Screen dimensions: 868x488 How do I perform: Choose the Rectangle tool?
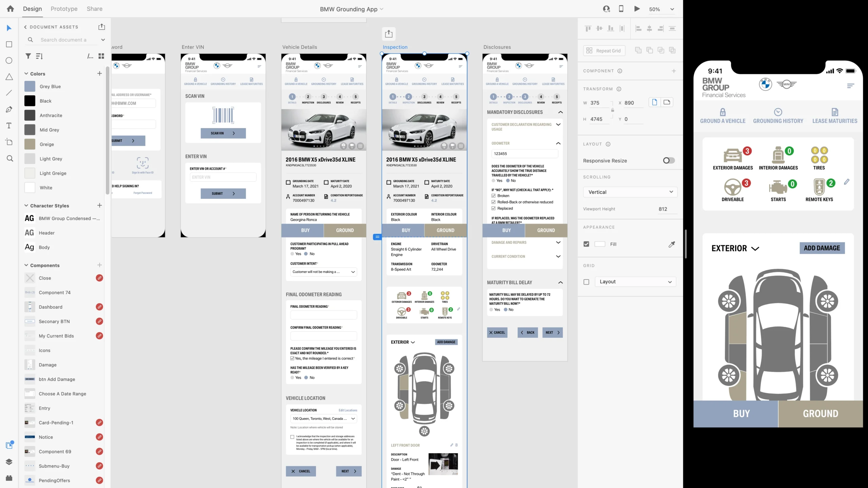[9, 44]
